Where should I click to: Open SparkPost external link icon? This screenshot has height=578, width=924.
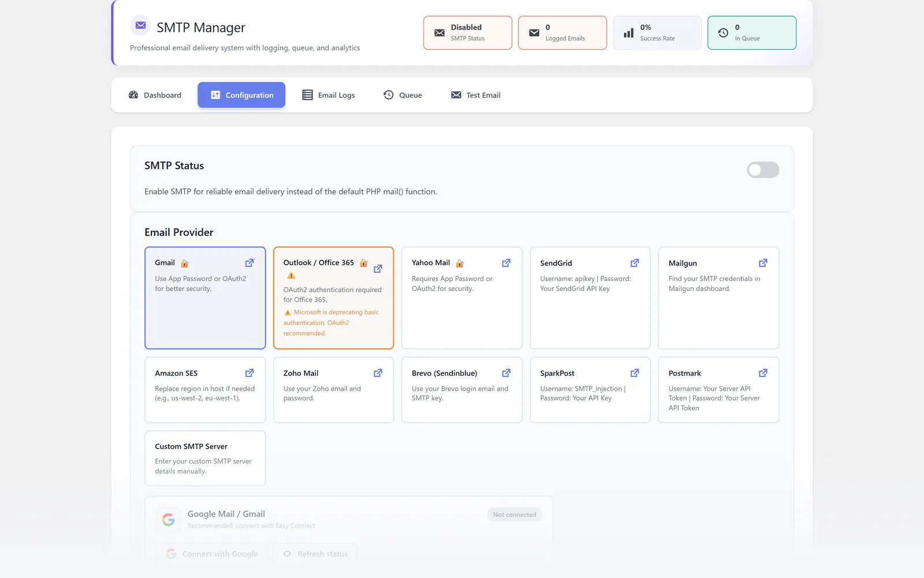pyautogui.click(x=635, y=373)
